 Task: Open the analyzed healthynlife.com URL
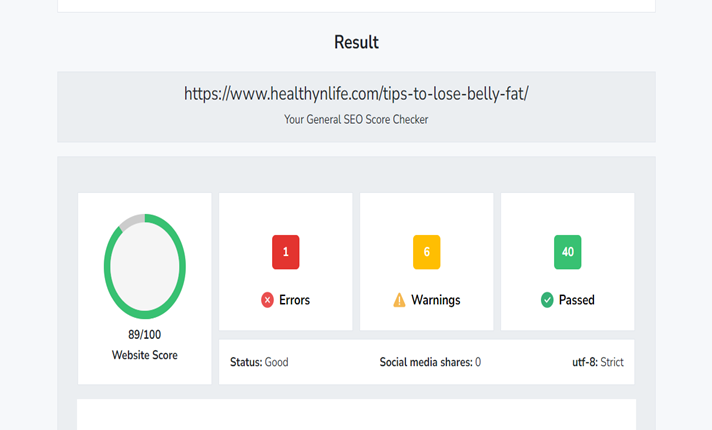[x=356, y=94]
